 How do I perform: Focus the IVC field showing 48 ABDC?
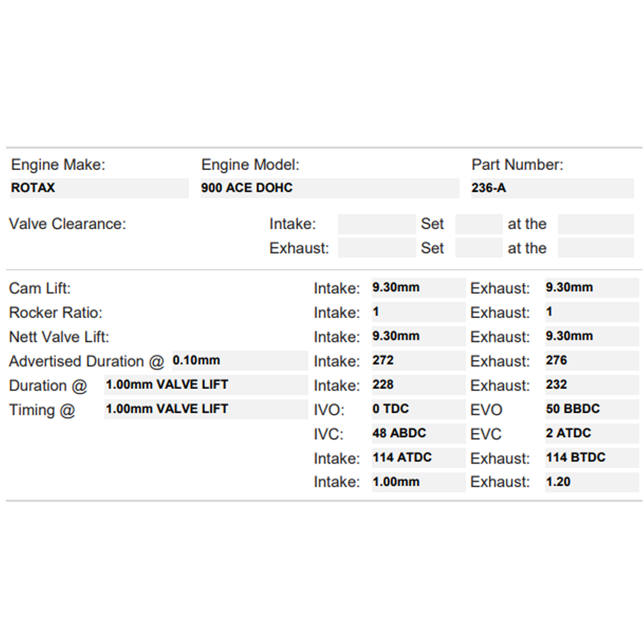coord(418,433)
